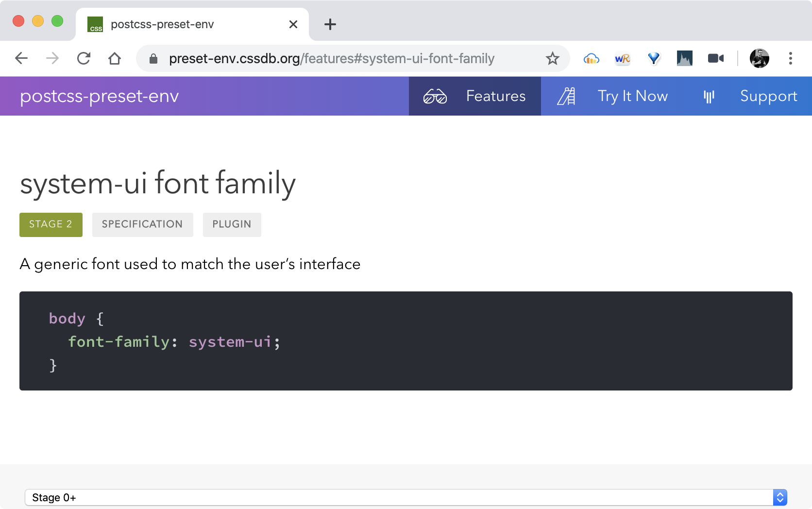Open the cloud extension icon in toolbar
This screenshot has height=509, width=812.
point(591,59)
